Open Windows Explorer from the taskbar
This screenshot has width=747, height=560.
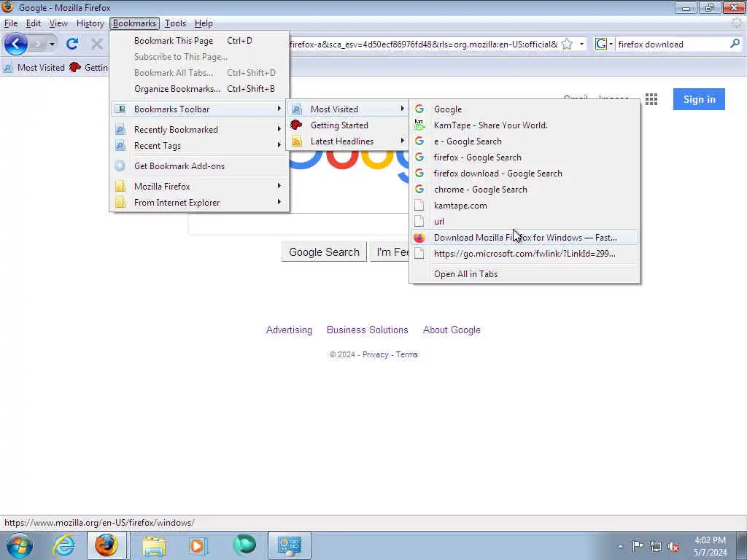[153, 545]
